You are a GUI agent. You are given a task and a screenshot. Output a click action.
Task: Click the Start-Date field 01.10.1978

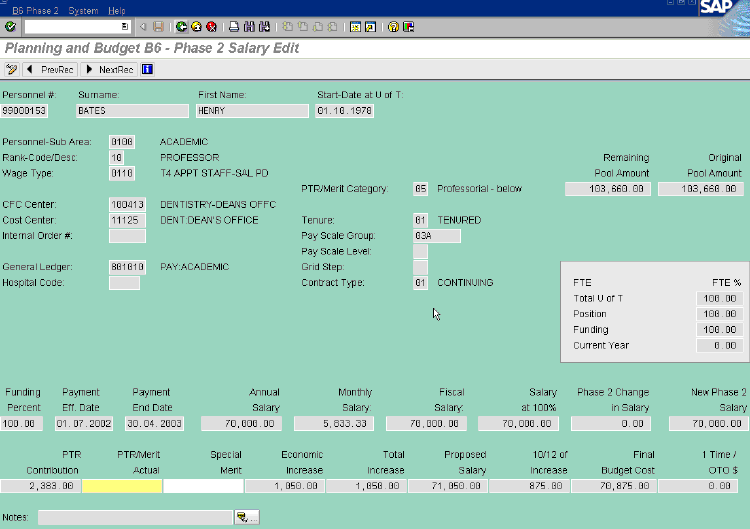click(x=344, y=110)
